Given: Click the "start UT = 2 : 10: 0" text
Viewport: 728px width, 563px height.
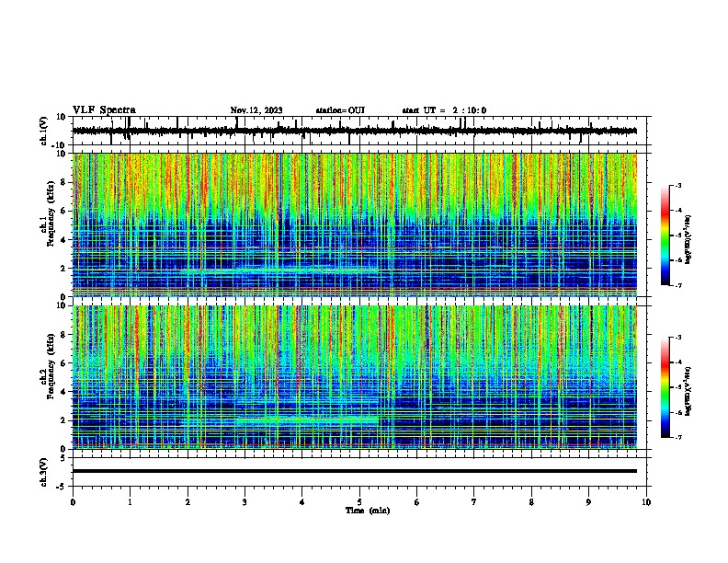Looking at the screenshot, I should coord(444,110).
